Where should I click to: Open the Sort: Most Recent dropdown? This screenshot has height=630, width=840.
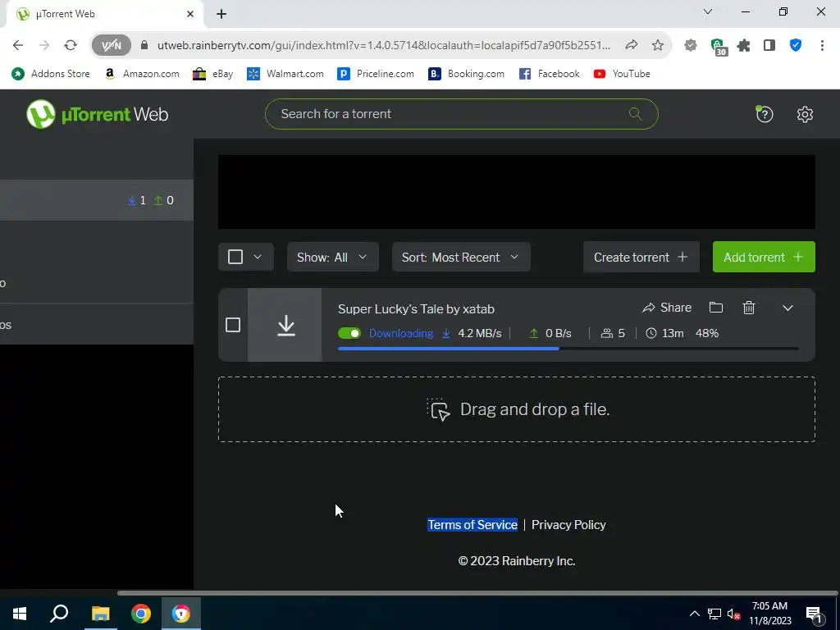(x=461, y=257)
